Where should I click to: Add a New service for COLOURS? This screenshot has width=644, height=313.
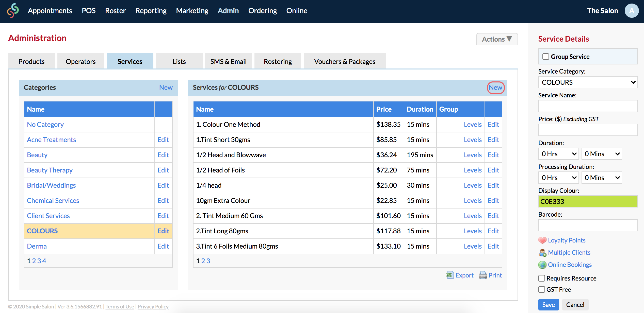click(496, 88)
